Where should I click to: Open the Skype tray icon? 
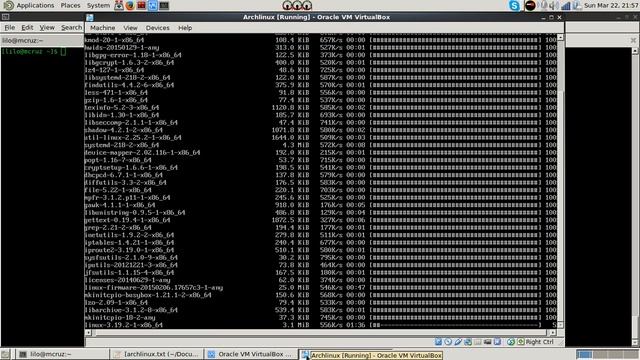tap(514, 5)
